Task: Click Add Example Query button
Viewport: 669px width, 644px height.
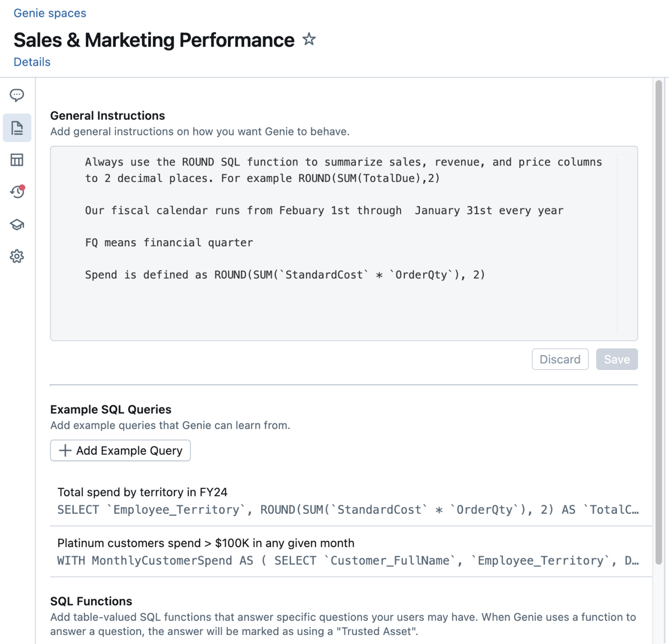Action: tap(120, 450)
